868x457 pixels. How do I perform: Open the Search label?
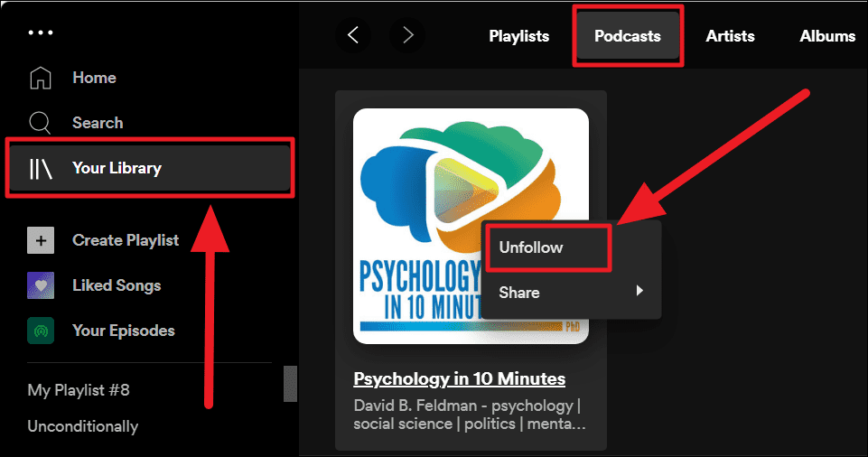(x=98, y=123)
